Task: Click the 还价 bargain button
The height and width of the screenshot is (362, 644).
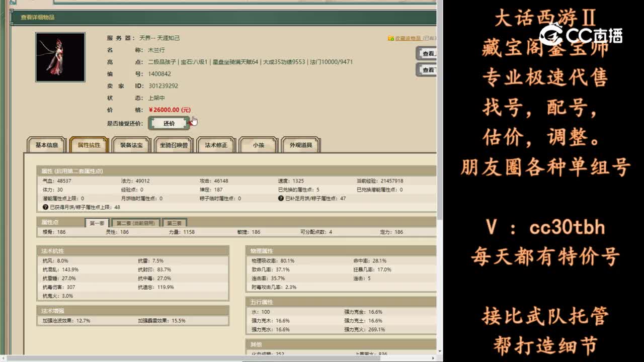Action: click(x=169, y=123)
